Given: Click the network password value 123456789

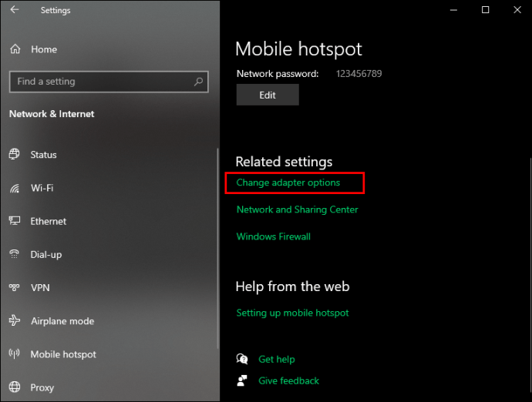Looking at the screenshot, I should coord(359,74).
